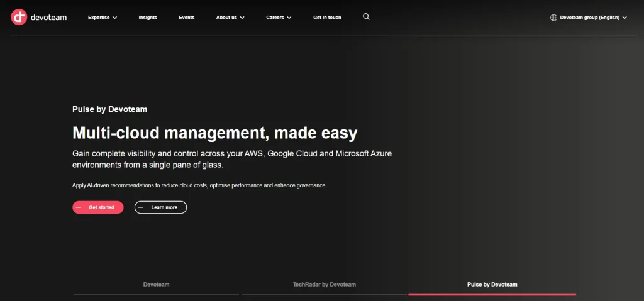Viewport: 644px width, 301px height.
Task: Click the Get started button
Action: point(98,207)
